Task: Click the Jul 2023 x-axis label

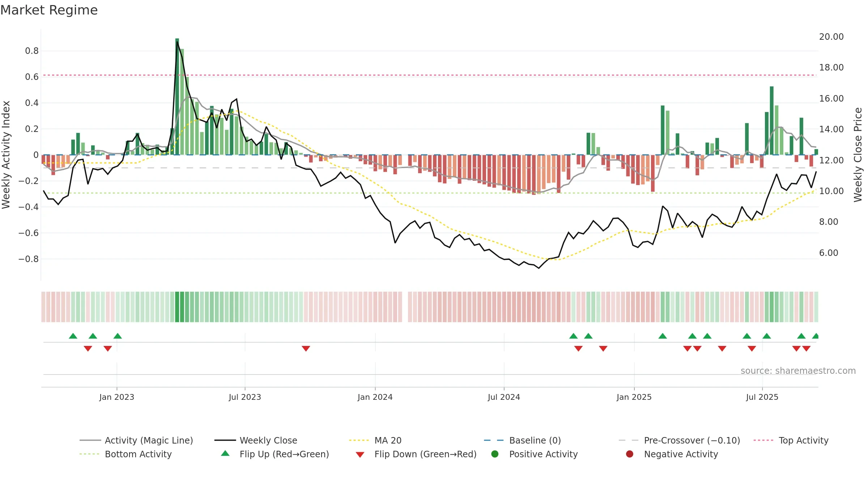Action: tap(245, 397)
